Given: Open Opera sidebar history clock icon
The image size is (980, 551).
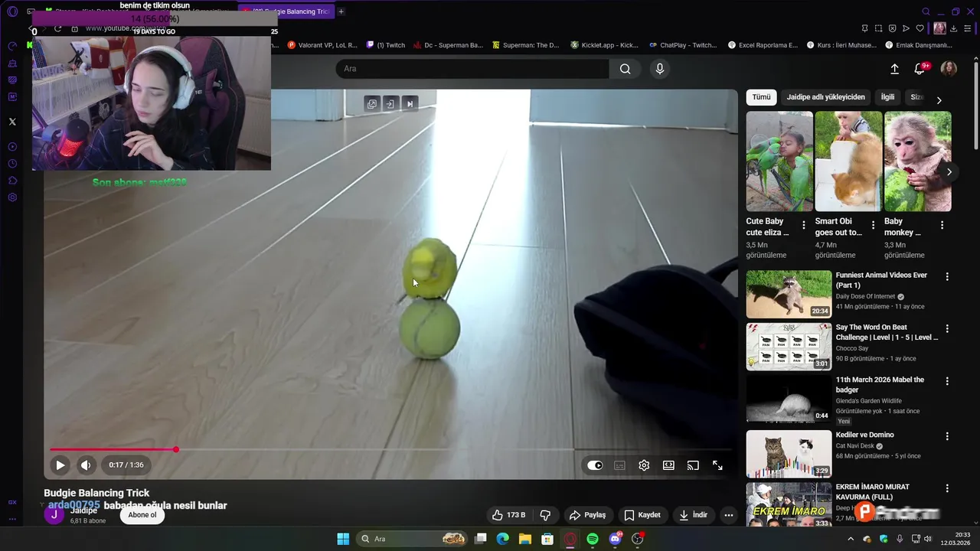Looking at the screenshot, I should tap(12, 164).
